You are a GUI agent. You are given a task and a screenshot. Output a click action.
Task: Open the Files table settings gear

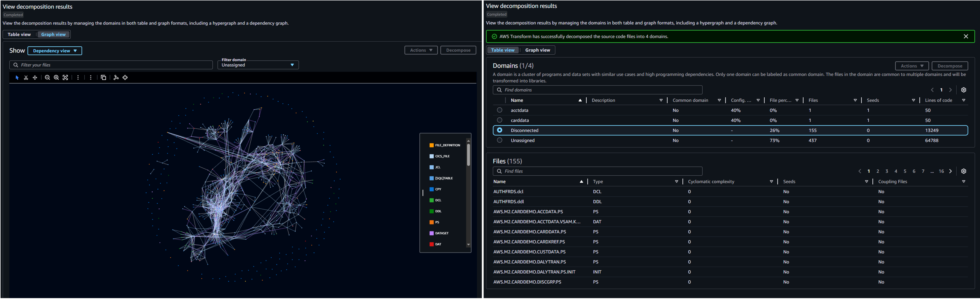click(x=964, y=171)
